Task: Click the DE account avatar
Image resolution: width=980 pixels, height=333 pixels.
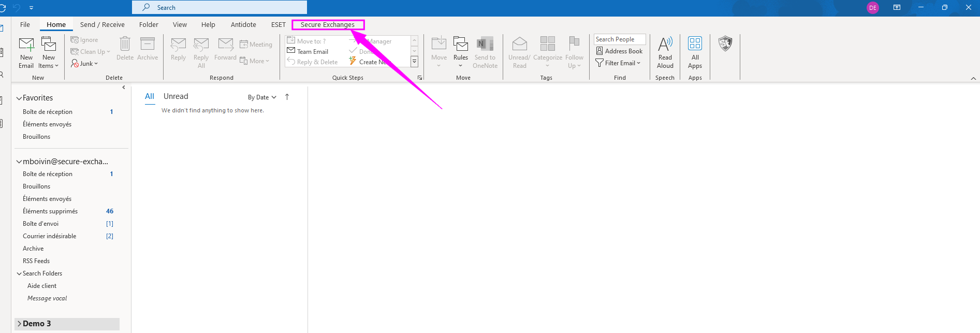Action: point(873,8)
